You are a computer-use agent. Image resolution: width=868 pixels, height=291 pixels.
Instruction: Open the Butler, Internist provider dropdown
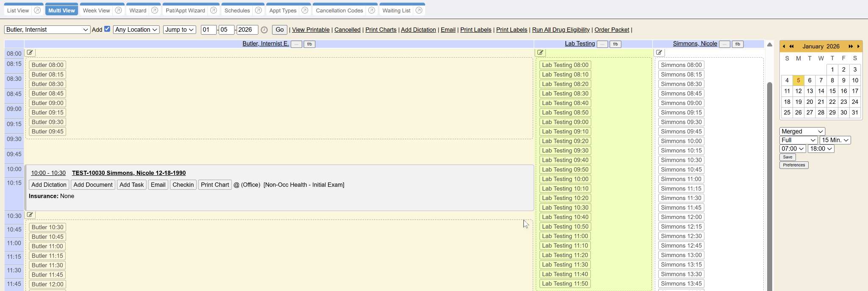(47, 30)
